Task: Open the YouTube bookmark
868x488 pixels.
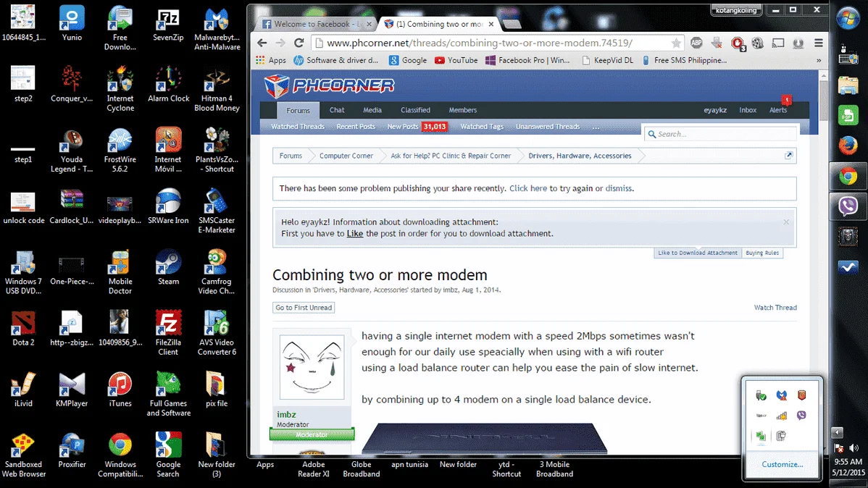Action: pos(456,60)
